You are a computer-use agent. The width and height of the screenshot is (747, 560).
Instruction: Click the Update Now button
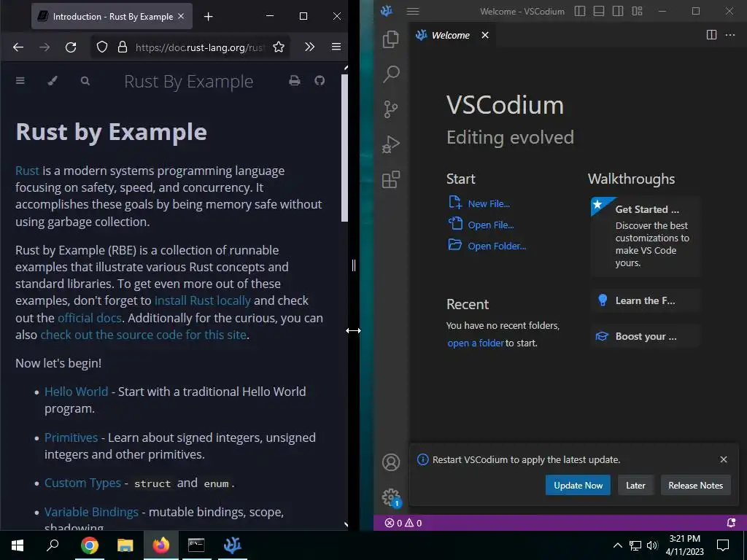[578, 485]
